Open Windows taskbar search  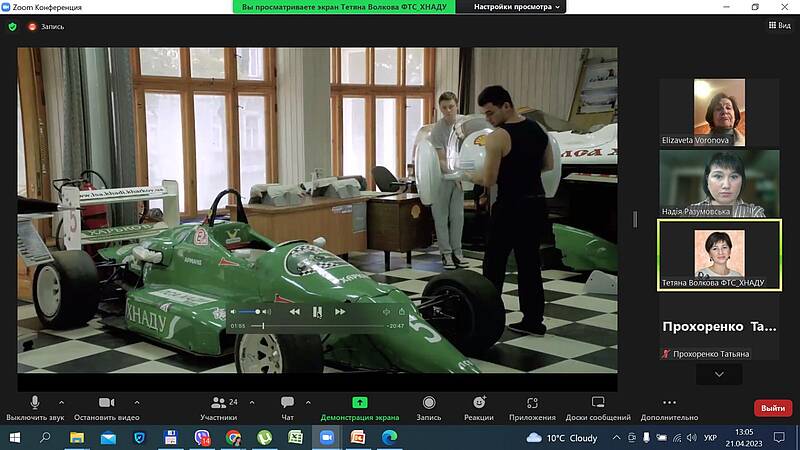45,438
